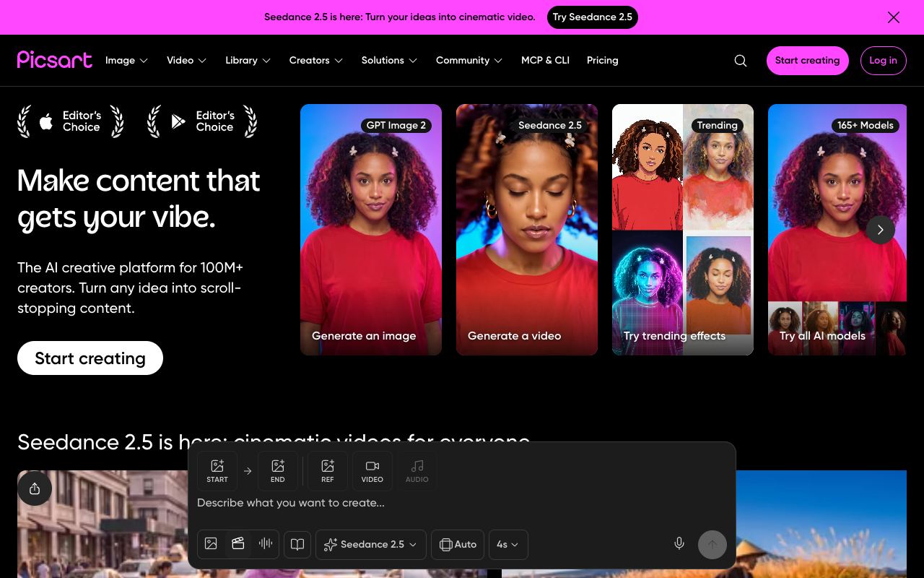Submit the prompt with the arrow button
This screenshot has width=924, height=578.
coord(712,545)
